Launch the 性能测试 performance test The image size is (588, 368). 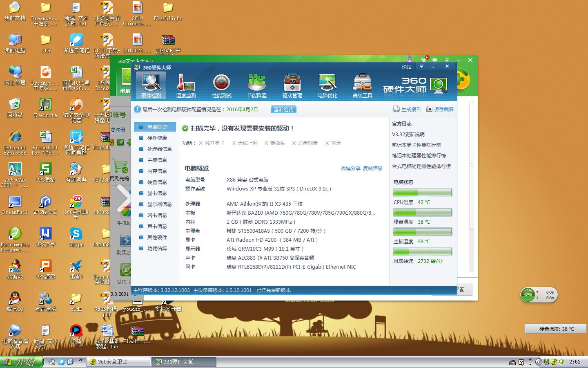[x=222, y=85]
